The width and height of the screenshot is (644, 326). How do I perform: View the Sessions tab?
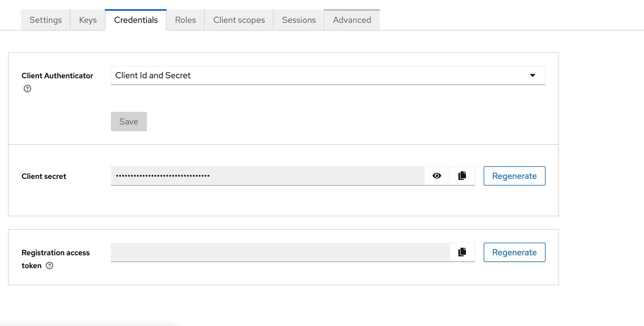point(299,20)
